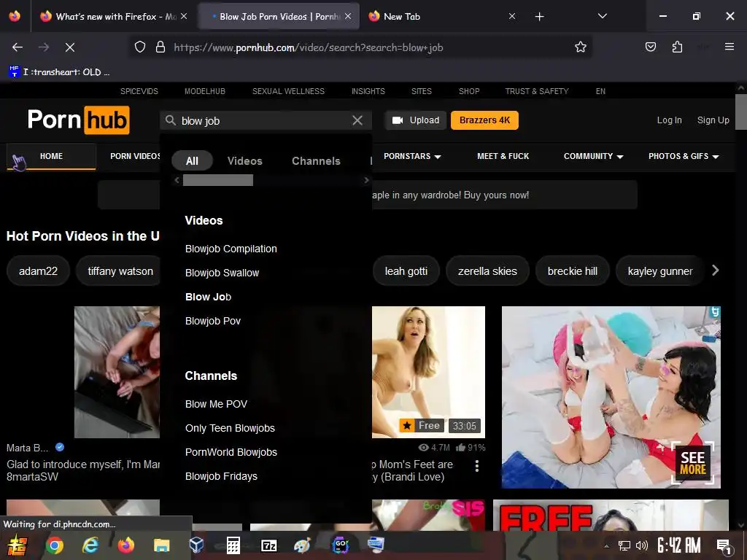
Task: Click the Upload button
Action: 416,120
